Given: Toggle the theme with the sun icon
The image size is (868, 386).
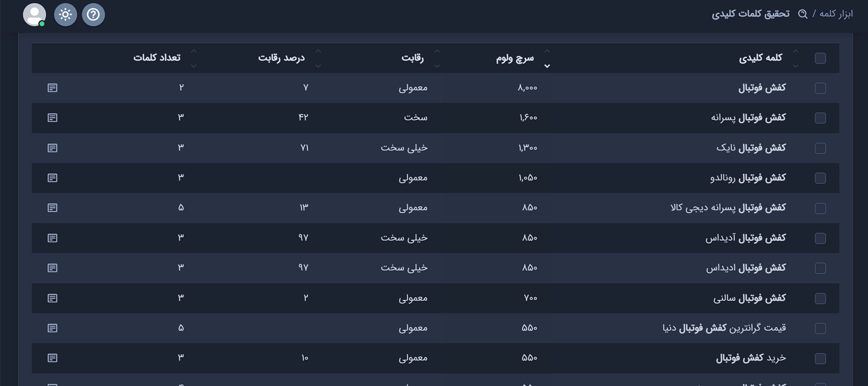Looking at the screenshot, I should [x=65, y=14].
